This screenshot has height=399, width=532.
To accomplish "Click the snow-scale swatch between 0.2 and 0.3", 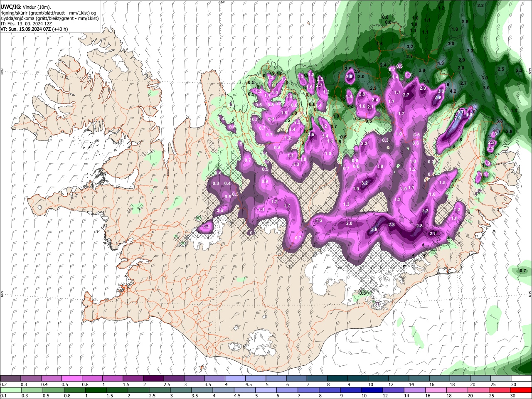I will pos(11,379).
